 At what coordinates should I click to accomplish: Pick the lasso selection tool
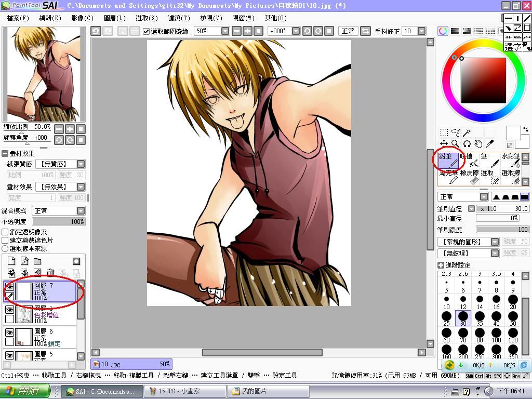tap(455, 132)
